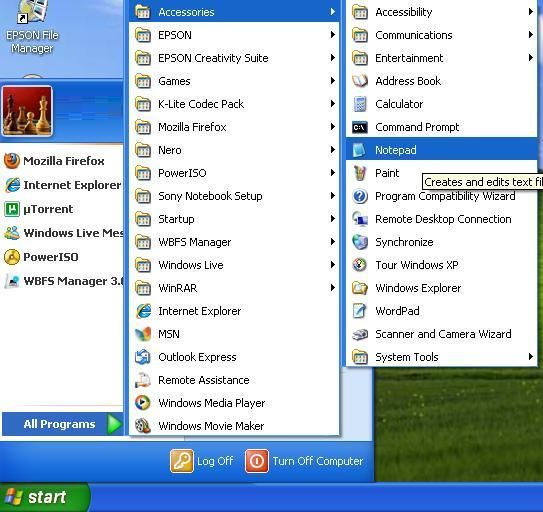Click the µTorrent icon in Start menu
This screenshot has height=512, width=543.
pos(12,209)
